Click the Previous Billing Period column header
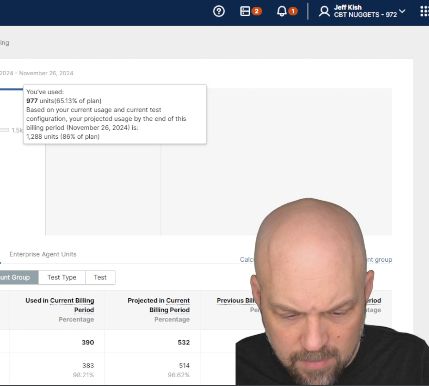429x386 pixels. point(236,301)
